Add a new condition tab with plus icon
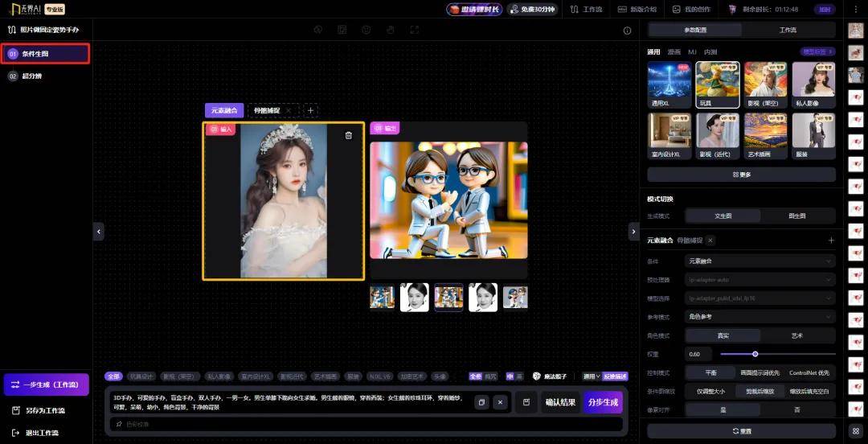Viewport: 868px width, 444px height. pyautogui.click(x=311, y=110)
